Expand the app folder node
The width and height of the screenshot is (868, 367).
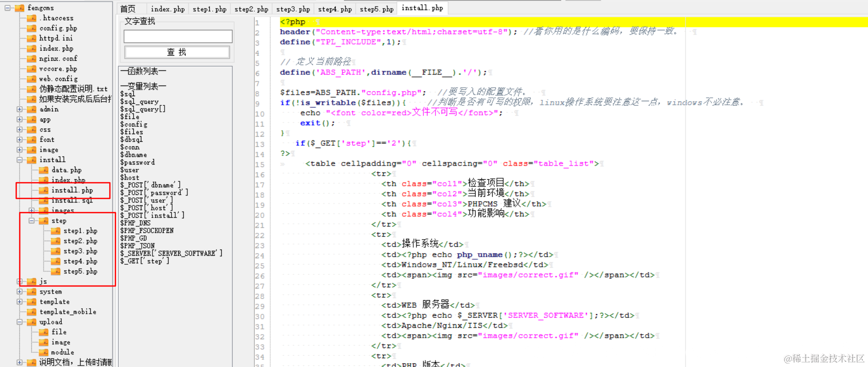coord(20,119)
